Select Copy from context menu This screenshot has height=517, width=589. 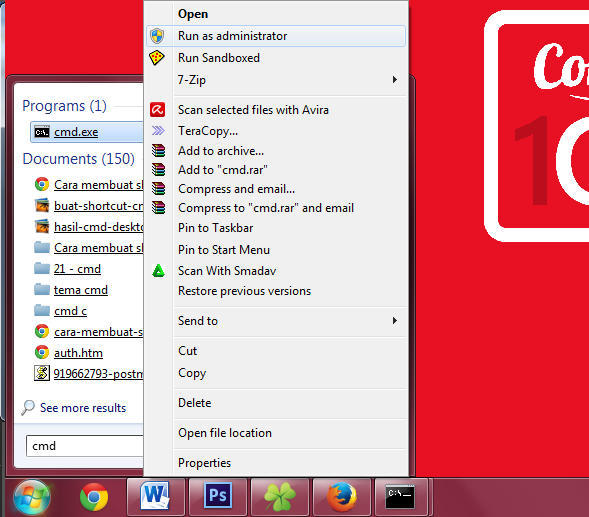(x=276, y=373)
